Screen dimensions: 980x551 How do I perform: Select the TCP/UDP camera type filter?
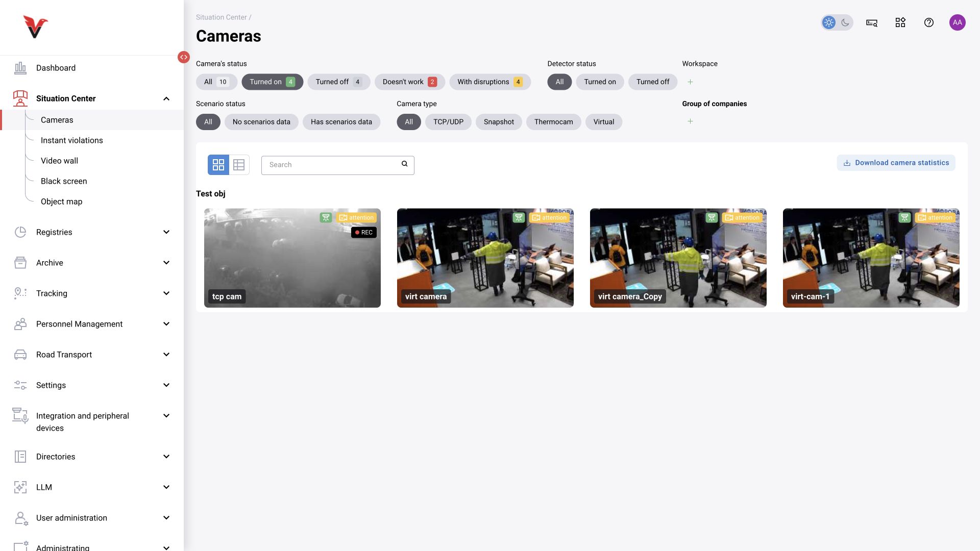pyautogui.click(x=449, y=122)
